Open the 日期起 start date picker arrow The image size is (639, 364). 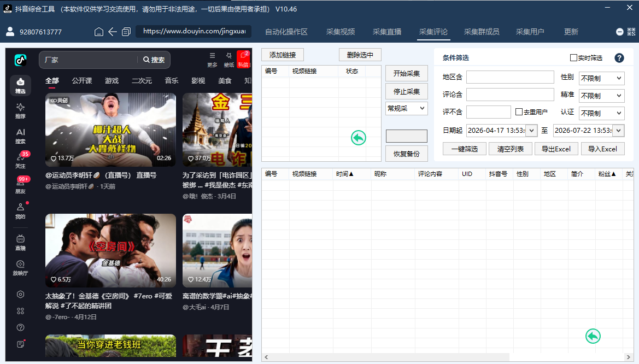click(x=531, y=131)
